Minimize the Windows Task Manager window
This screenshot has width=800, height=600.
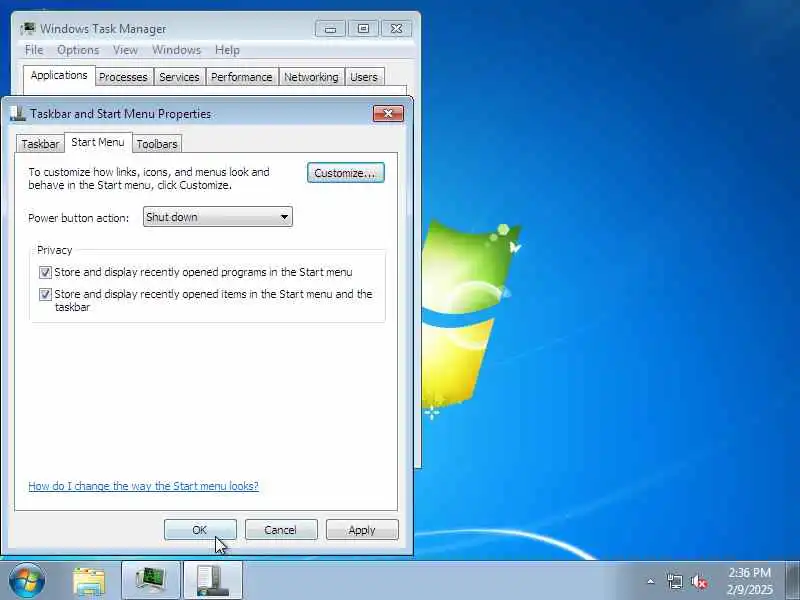[x=331, y=29]
